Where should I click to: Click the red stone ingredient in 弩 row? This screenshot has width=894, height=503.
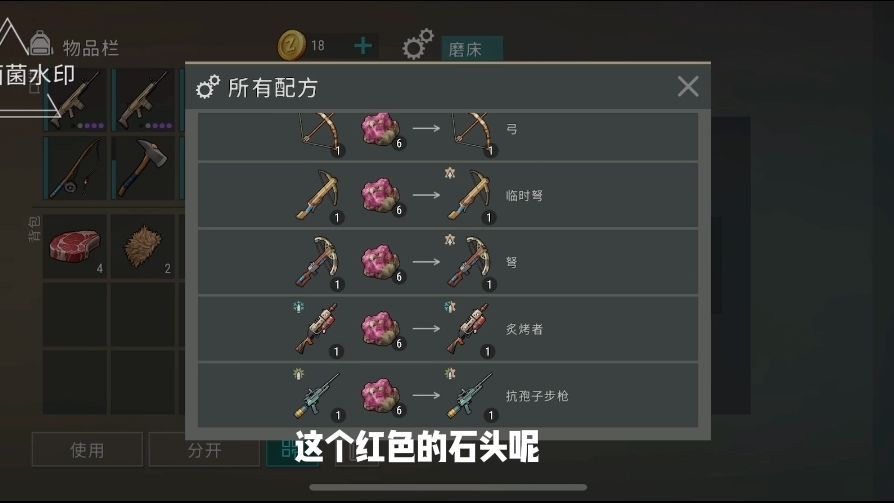click(x=381, y=262)
